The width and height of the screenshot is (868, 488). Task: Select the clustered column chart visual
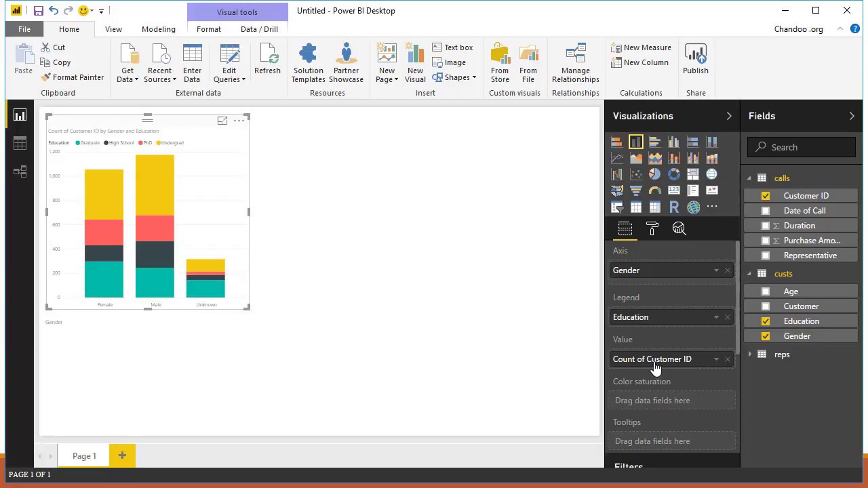tap(673, 142)
